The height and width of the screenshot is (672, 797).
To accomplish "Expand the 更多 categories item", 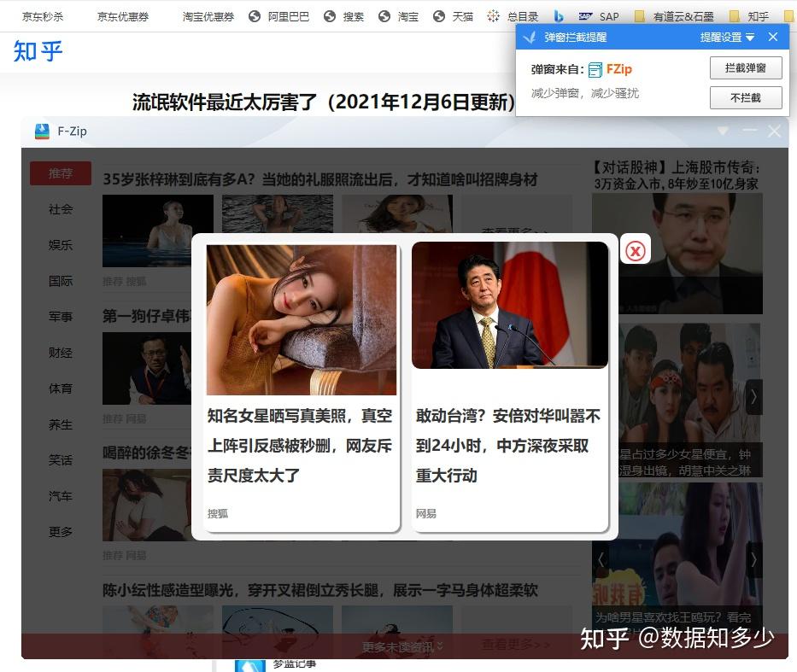I will (61, 532).
